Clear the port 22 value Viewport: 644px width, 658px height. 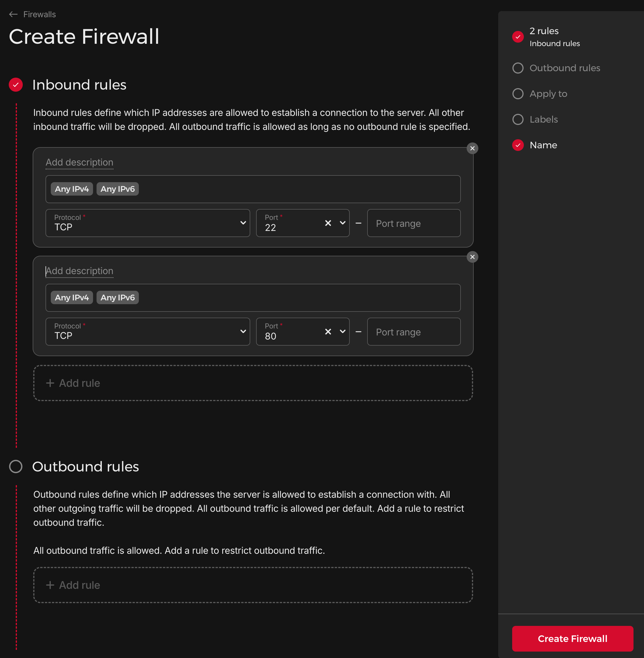point(328,223)
